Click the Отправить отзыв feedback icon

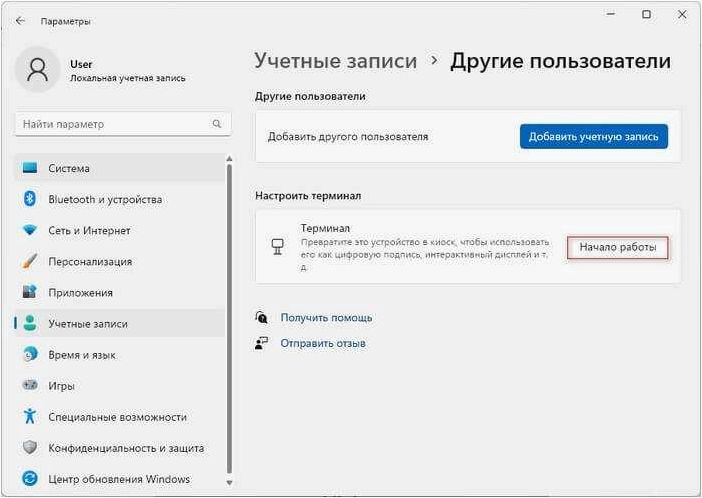[261, 343]
